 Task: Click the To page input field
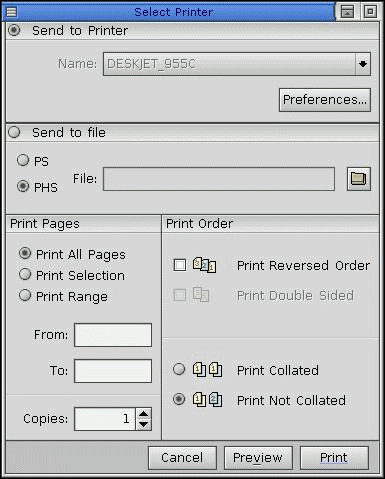tap(113, 371)
